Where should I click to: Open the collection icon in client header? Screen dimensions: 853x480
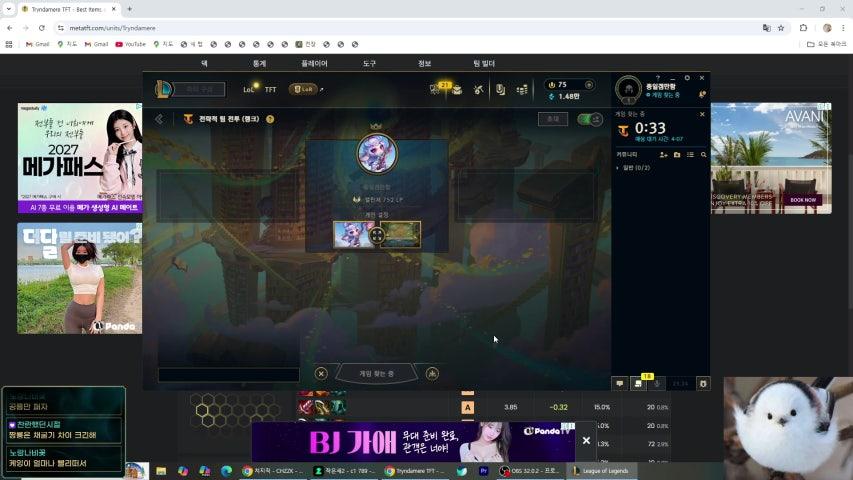click(500, 89)
